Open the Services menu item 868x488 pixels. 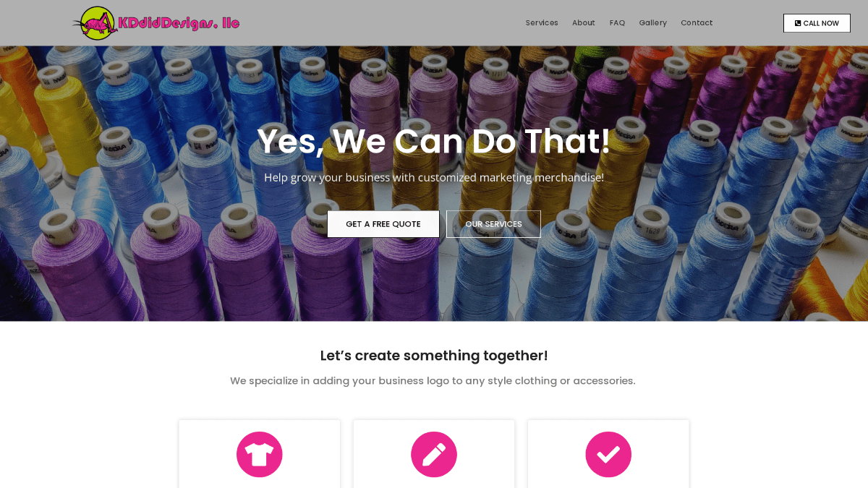point(542,22)
